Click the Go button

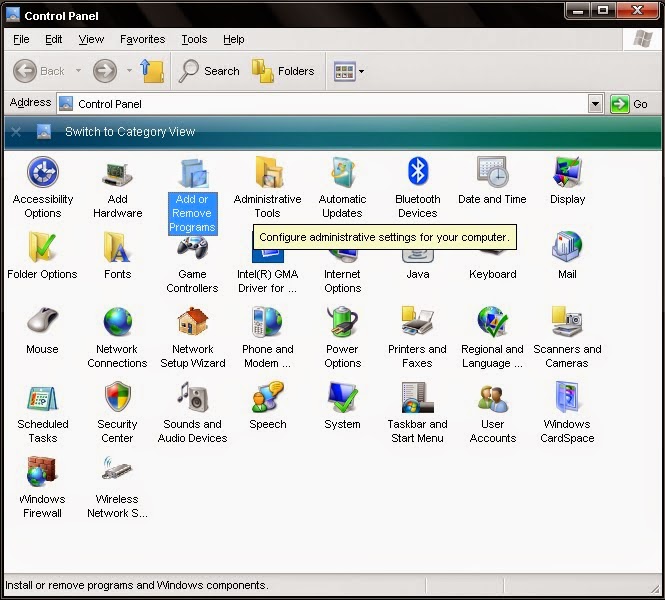coord(629,104)
